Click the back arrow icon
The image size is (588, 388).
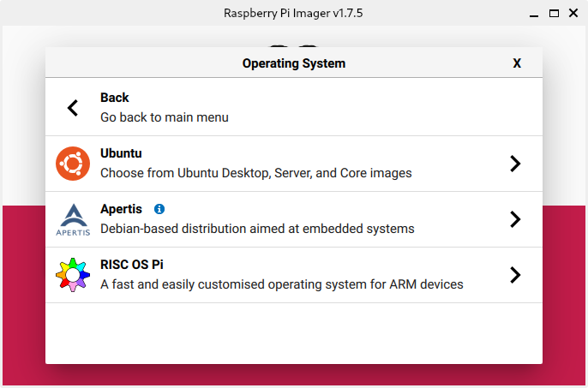73,108
